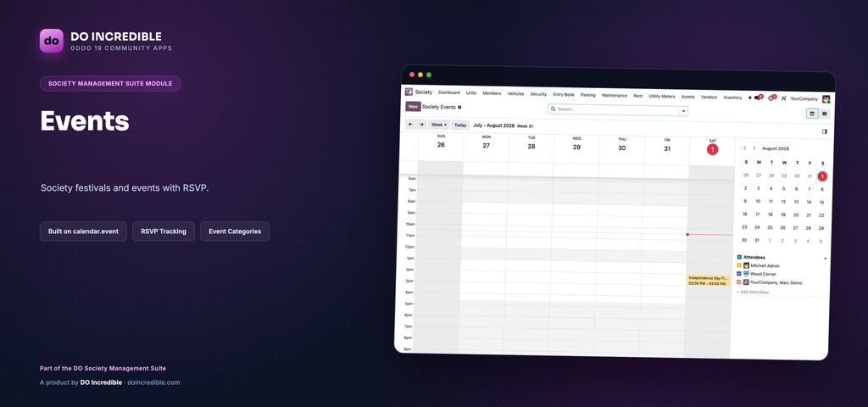Toggle the side panel icon
This screenshot has height=407, width=868.
click(x=824, y=131)
